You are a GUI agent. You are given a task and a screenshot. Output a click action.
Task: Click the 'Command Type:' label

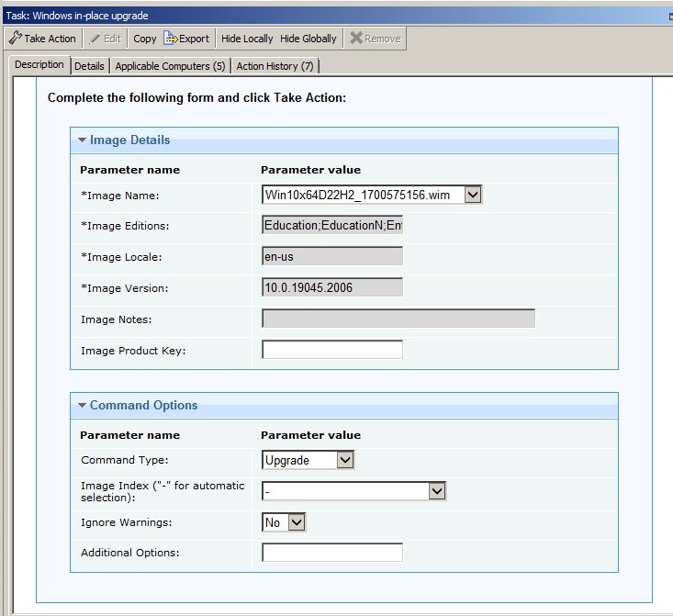coord(125,460)
